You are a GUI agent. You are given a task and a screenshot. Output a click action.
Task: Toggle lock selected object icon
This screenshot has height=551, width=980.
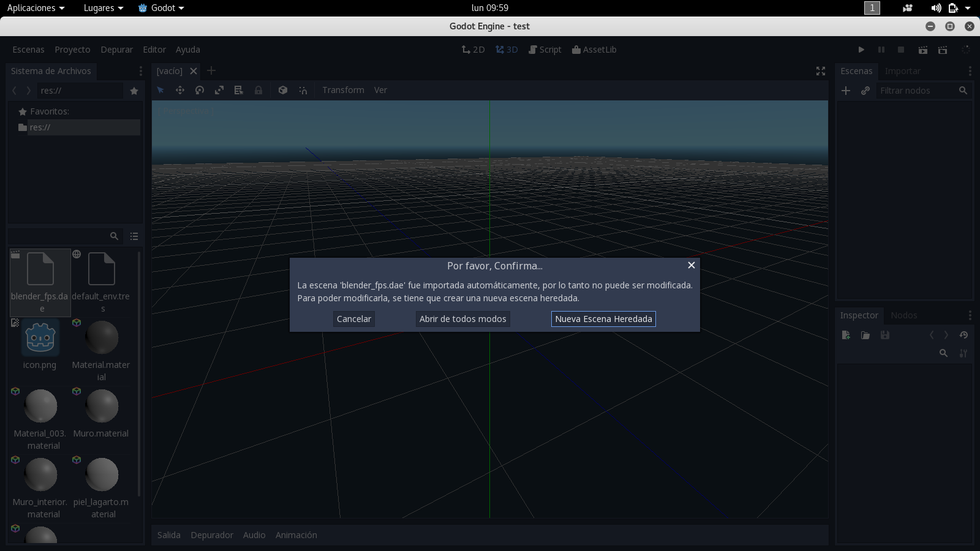(258, 90)
